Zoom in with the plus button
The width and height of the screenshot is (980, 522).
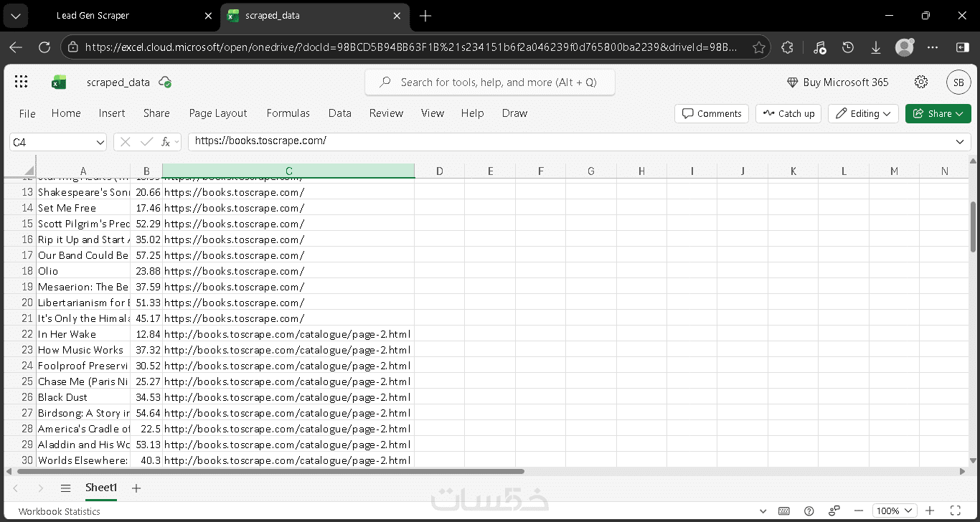[x=930, y=511]
